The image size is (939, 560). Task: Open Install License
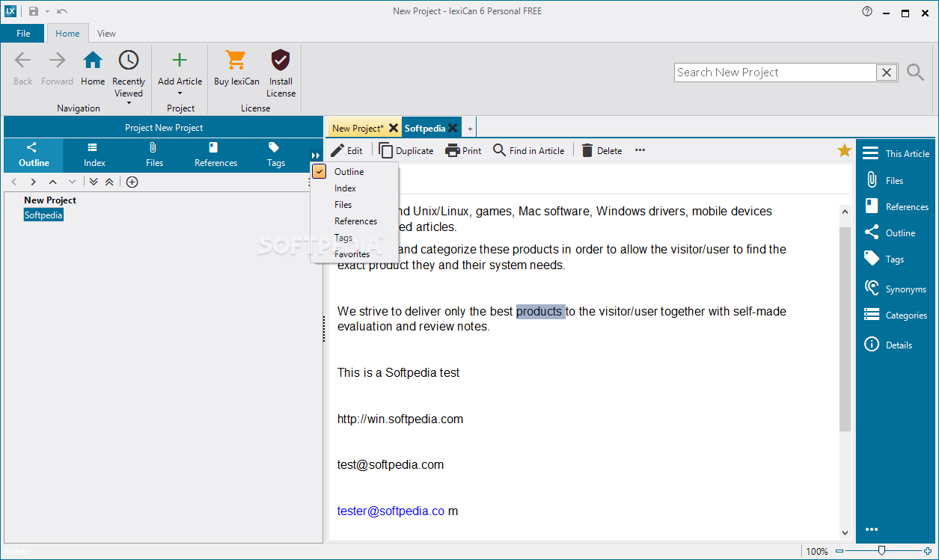tap(281, 73)
